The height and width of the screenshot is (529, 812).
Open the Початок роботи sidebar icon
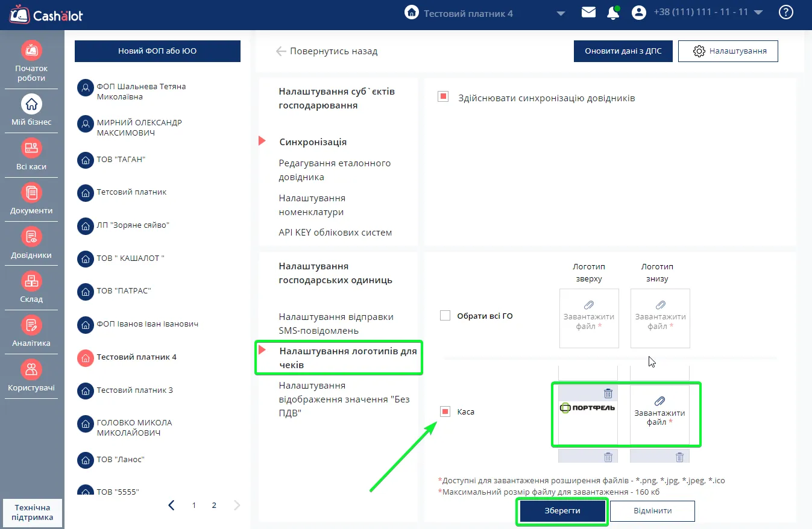(x=31, y=50)
